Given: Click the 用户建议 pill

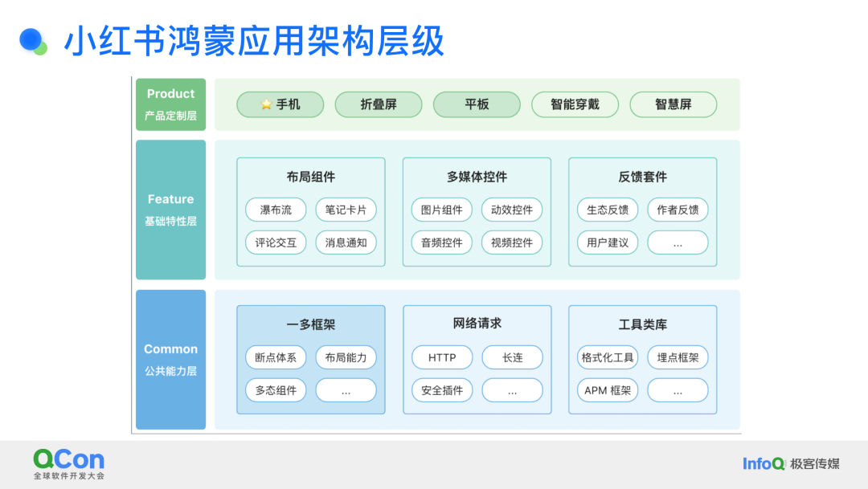Looking at the screenshot, I should tap(608, 242).
